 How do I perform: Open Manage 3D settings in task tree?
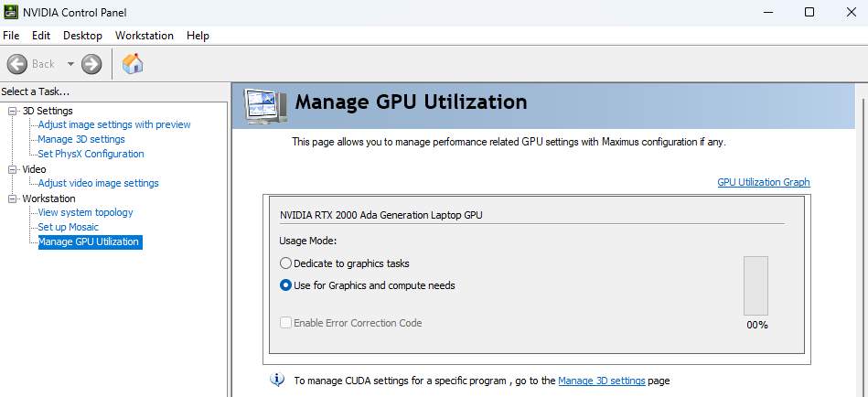click(80, 139)
